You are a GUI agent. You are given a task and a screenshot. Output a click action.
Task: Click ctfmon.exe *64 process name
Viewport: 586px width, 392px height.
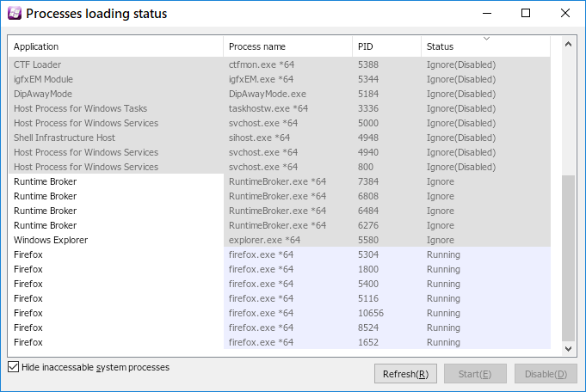[x=262, y=64]
